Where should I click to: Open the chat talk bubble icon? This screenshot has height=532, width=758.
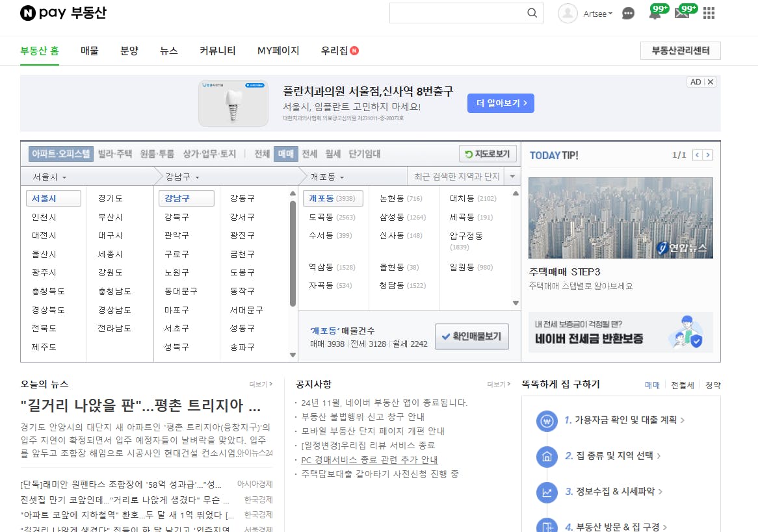click(x=628, y=14)
